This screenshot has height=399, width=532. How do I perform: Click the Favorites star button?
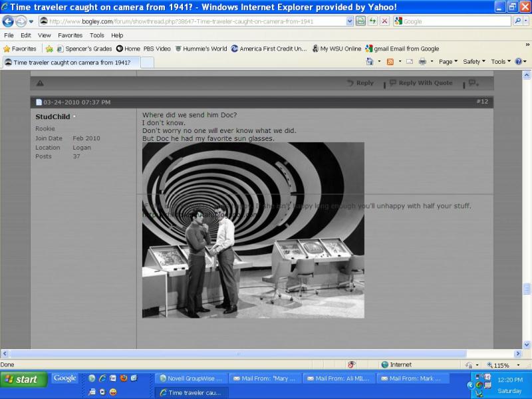[x=20, y=49]
